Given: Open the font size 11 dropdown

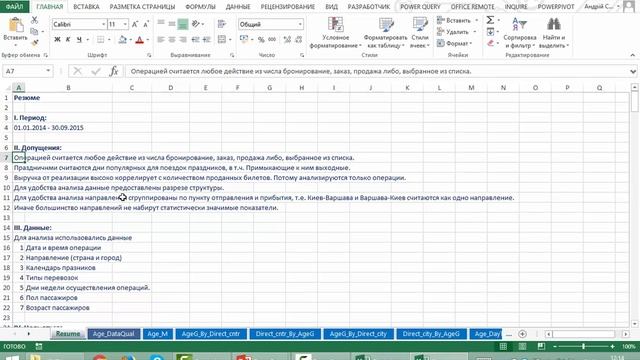Looking at the screenshot, I should click(125, 24).
